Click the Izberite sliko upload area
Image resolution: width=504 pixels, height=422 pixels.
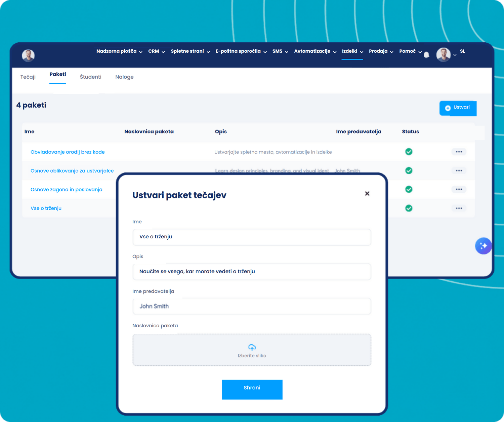click(x=252, y=350)
